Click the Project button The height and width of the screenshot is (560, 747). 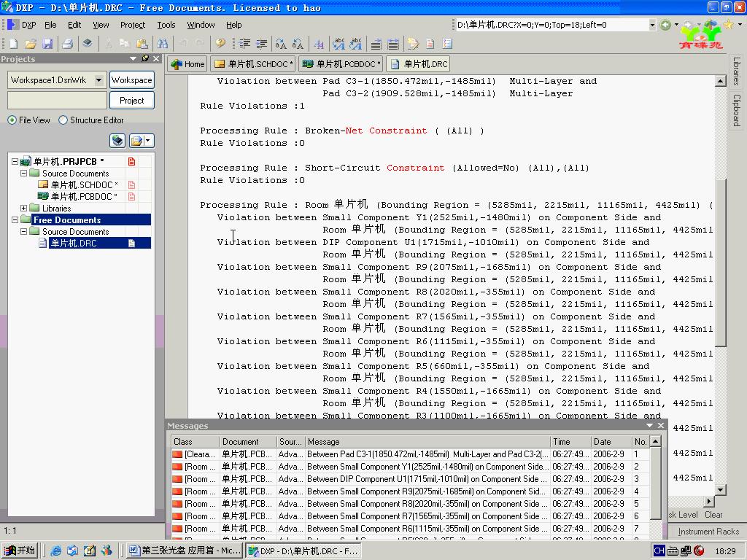point(132,101)
